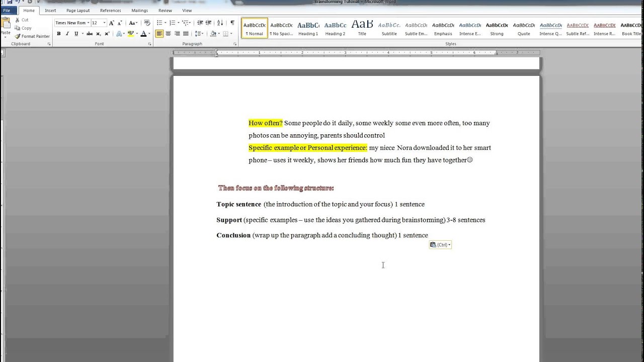
Task: Activate the Format Painter tool
Action: click(x=32, y=36)
